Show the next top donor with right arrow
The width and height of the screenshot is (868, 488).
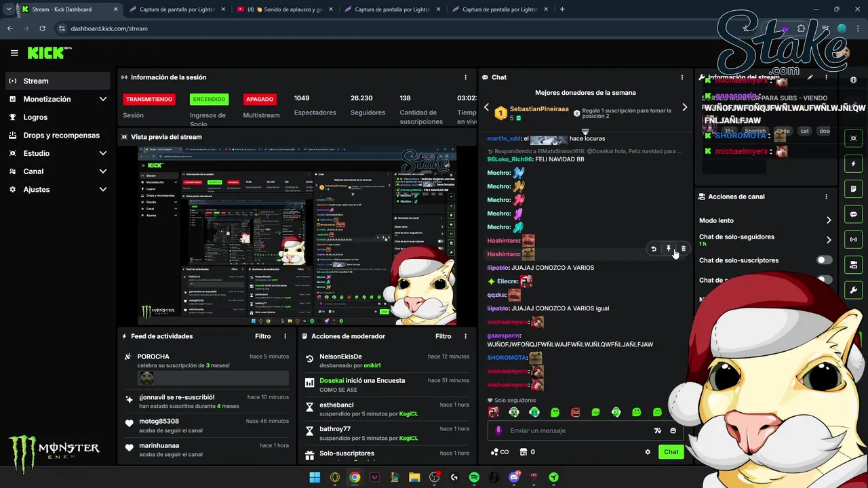click(684, 107)
